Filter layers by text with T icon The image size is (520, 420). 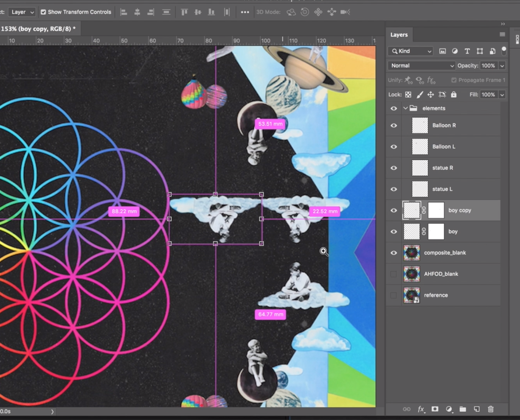(467, 51)
